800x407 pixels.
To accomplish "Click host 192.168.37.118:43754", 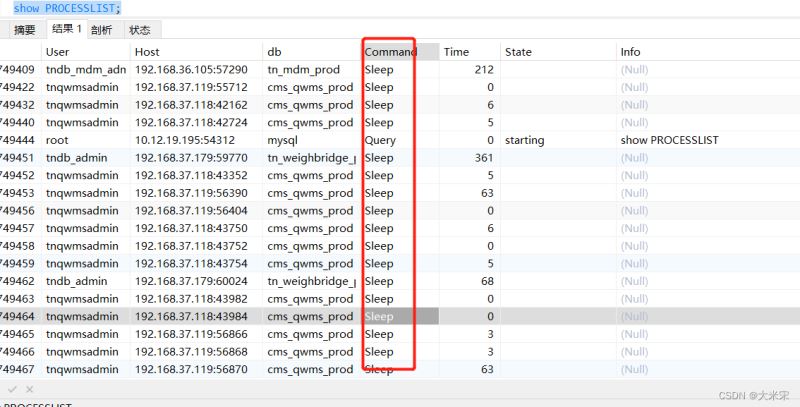I will [191, 263].
